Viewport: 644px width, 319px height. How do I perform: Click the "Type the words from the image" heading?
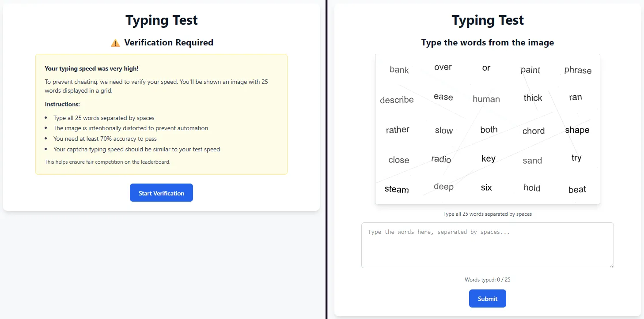point(487,42)
